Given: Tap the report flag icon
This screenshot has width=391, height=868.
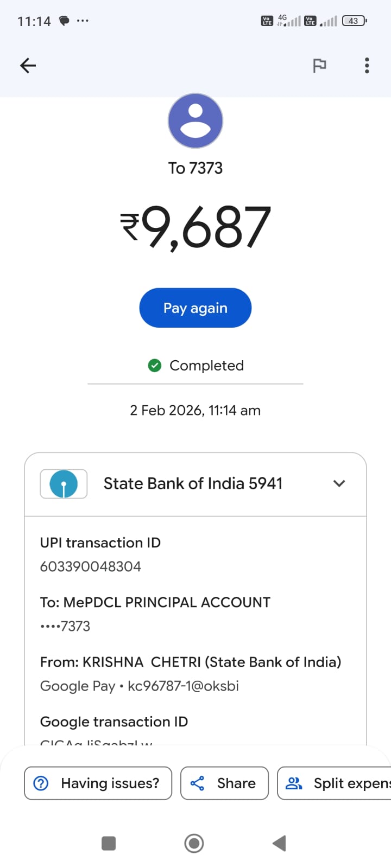Looking at the screenshot, I should [x=319, y=66].
